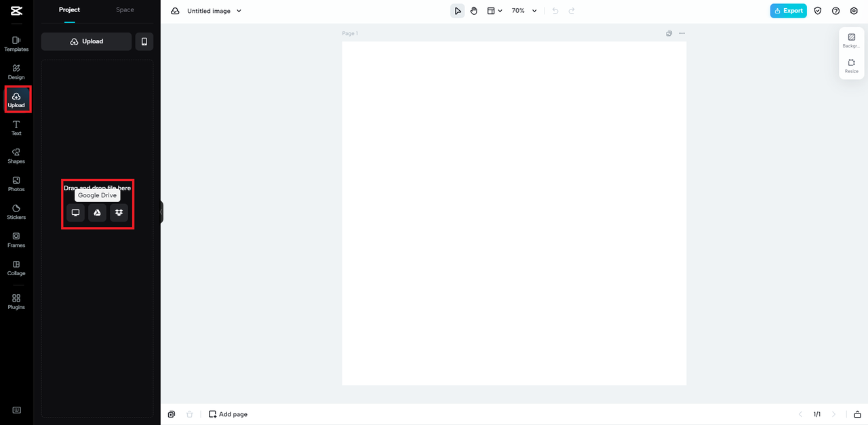The width and height of the screenshot is (868, 425).
Task: Open the CapCut logo home menu
Action: click(16, 11)
